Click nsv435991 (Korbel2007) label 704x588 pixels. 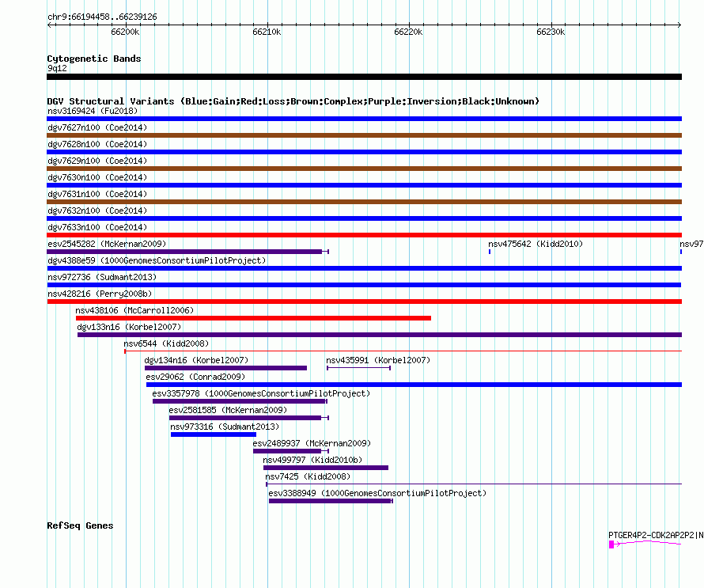coord(378,360)
